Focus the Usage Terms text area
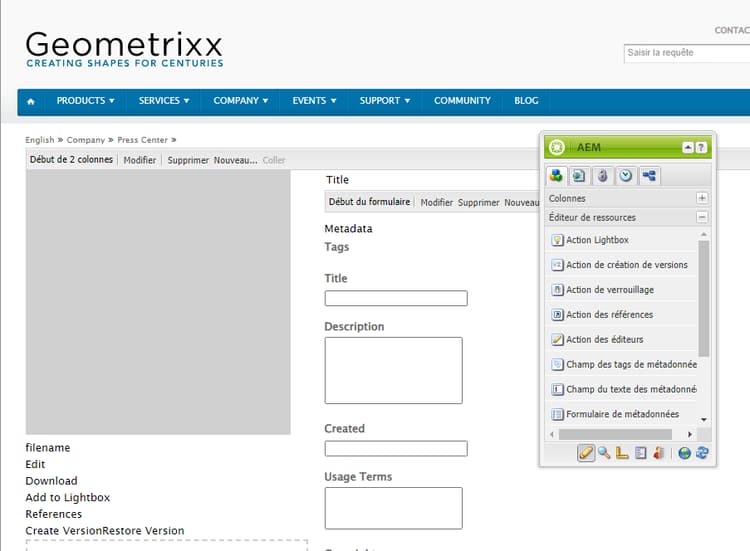The height and width of the screenshot is (551, 750). point(394,508)
